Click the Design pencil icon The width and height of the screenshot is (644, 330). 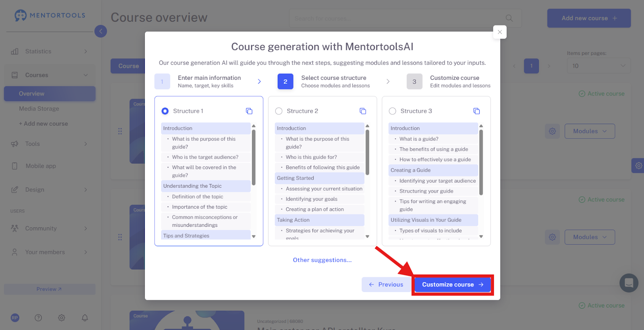[x=15, y=190]
